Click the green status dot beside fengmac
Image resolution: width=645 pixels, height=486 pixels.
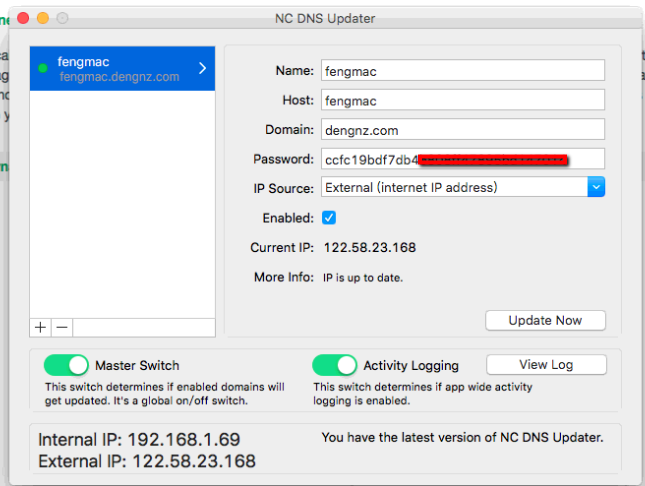click(x=43, y=68)
